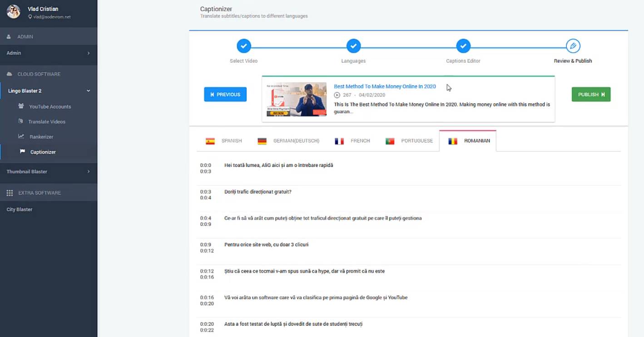The image size is (644, 337).
Task: Click the German flag icon
Action: (x=262, y=141)
